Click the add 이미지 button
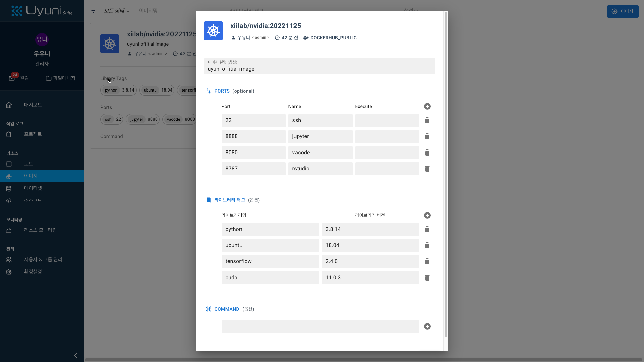Viewport: 644px width, 362px height. click(x=623, y=11)
